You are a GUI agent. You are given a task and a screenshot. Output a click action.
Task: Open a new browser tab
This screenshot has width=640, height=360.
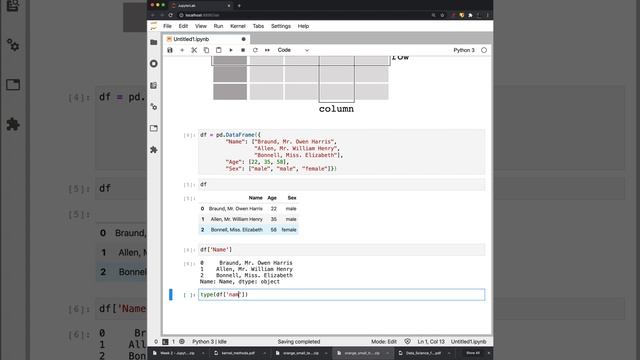click(x=239, y=6)
